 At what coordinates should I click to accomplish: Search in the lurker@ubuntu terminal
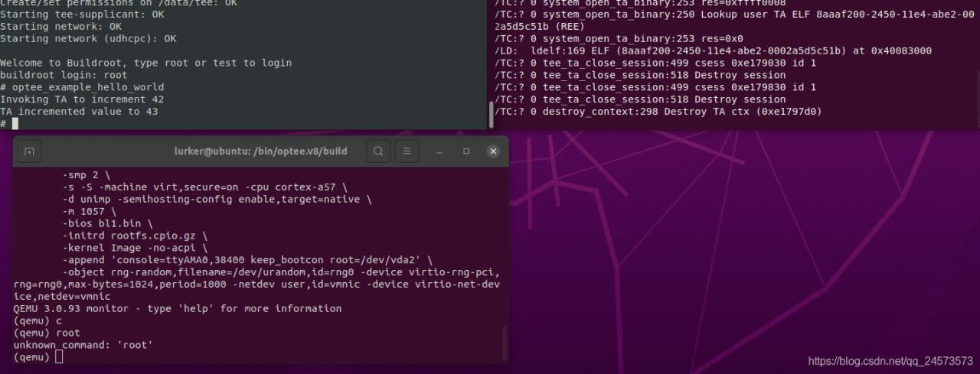pos(378,151)
